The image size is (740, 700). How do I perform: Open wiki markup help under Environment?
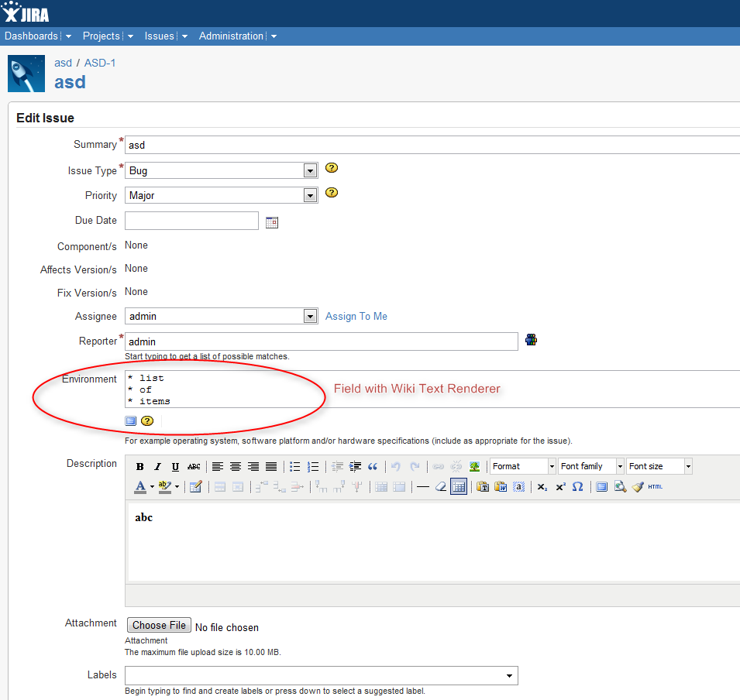(147, 420)
